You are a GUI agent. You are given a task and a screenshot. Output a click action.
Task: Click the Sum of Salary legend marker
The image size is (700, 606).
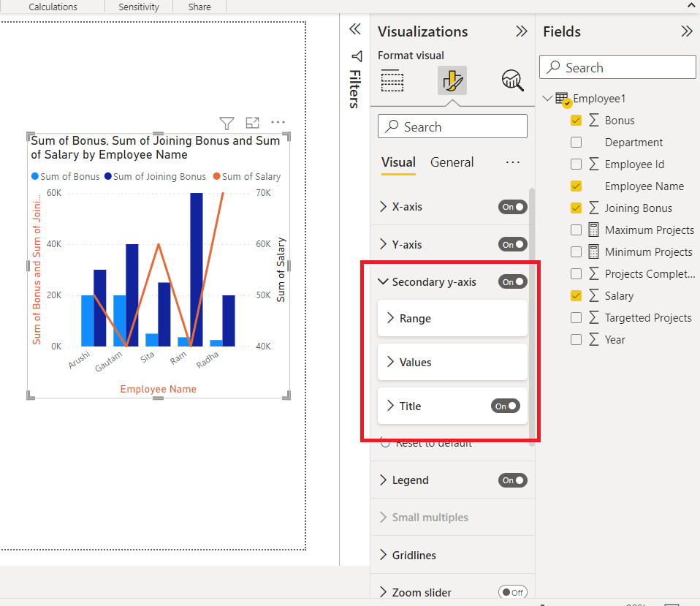[217, 176]
